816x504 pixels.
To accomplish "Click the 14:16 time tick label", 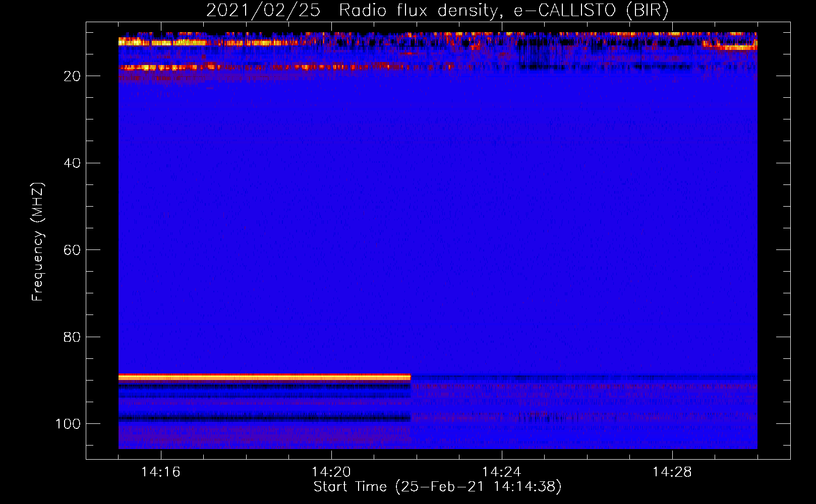I will click(x=161, y=472).
